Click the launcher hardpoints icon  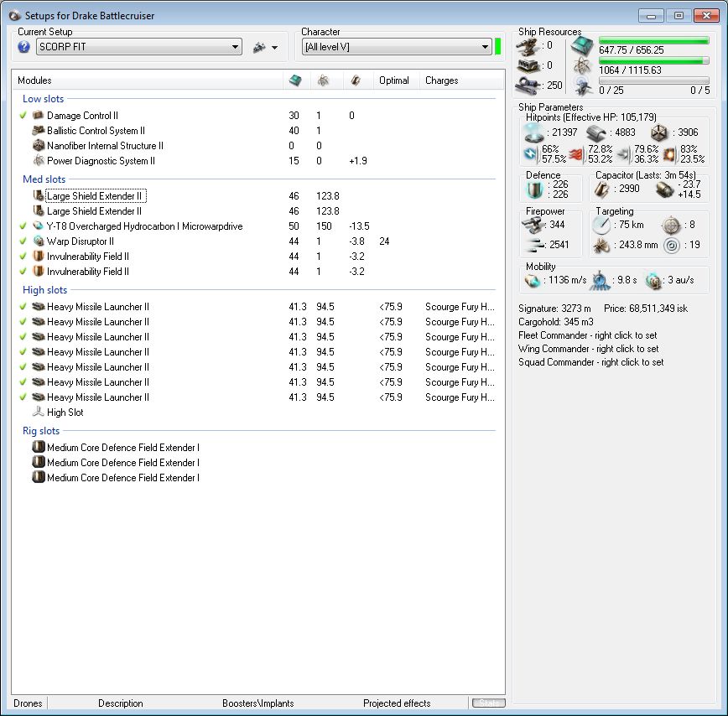coord(528,66)
